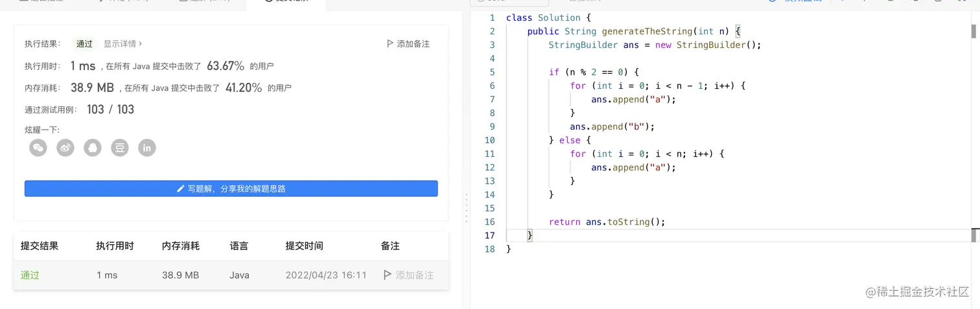
Task: Click return ans.toString() line
Action: coord(607,222)
